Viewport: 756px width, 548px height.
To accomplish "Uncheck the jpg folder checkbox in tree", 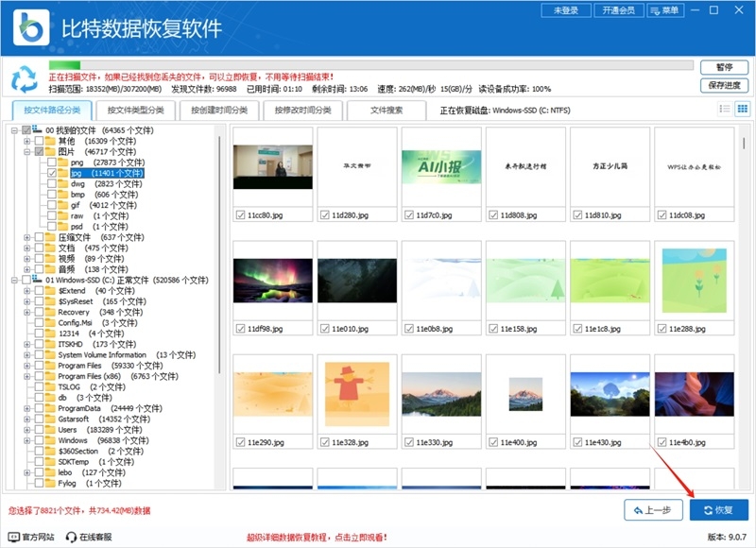I will coord(51,173).
